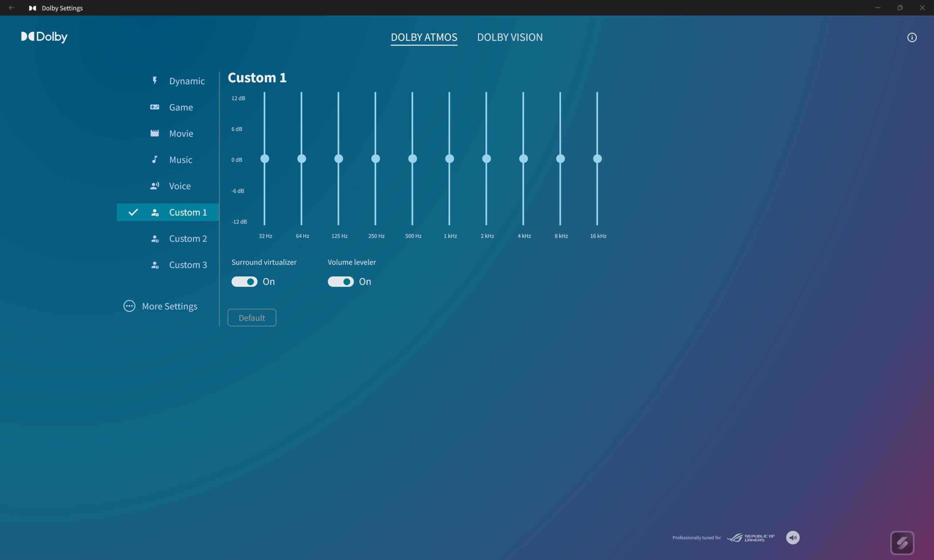Screen dimensions: 934x560
Task: Click the "6 dB" scale label
Action: tap(237, 129)
